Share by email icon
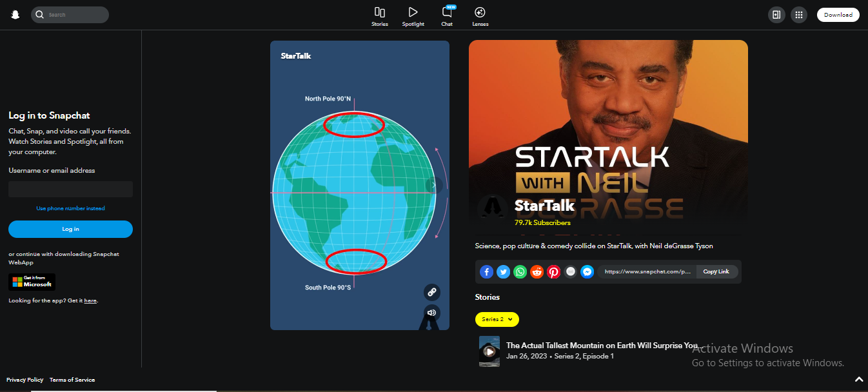The image size is (868, 392). (x=571, y=272)
